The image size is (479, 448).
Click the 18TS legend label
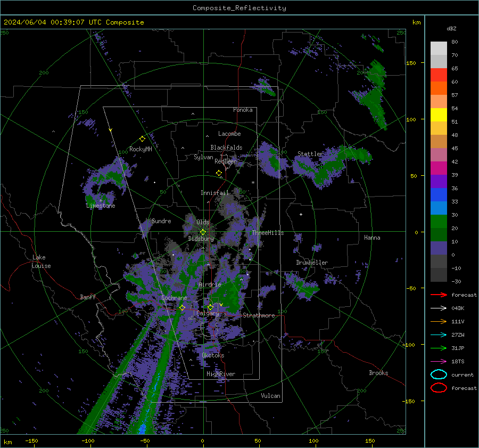click(x=458, y=362)
